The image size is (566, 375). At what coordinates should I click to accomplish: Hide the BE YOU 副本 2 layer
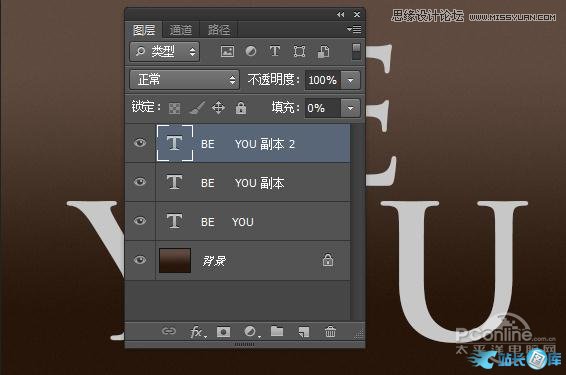[x=140, y=143]
